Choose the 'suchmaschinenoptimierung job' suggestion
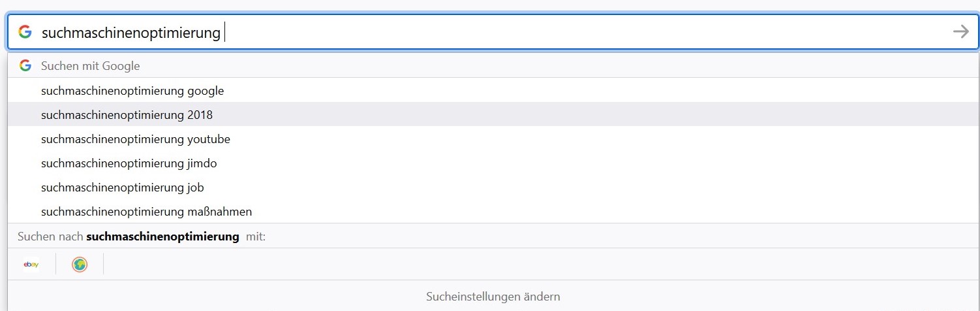Screen dimensions: 980x311 [493, 187]
